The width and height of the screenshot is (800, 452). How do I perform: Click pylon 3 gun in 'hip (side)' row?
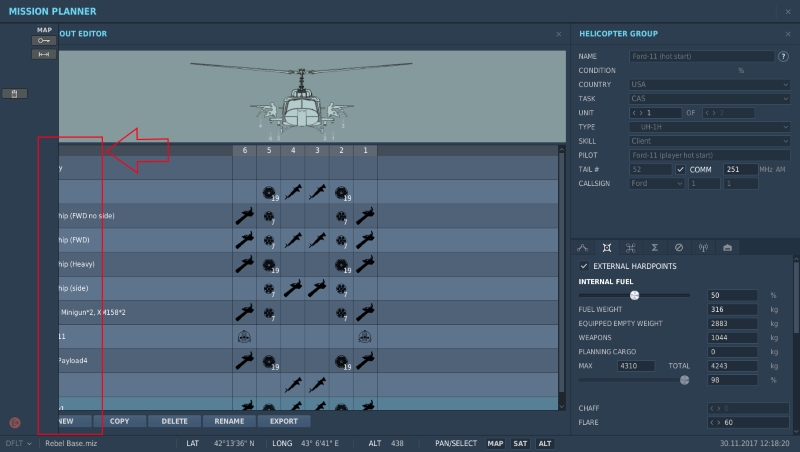pos(317,288)
